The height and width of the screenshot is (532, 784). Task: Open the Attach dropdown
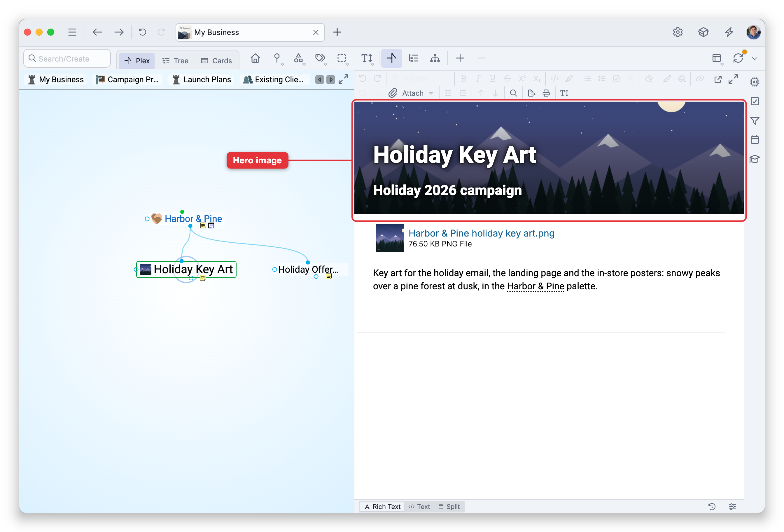tap(411, 93)
